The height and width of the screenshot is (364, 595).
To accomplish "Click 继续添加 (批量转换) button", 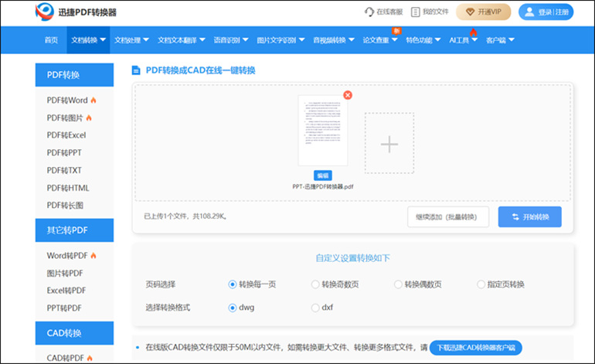I will 448,216.
